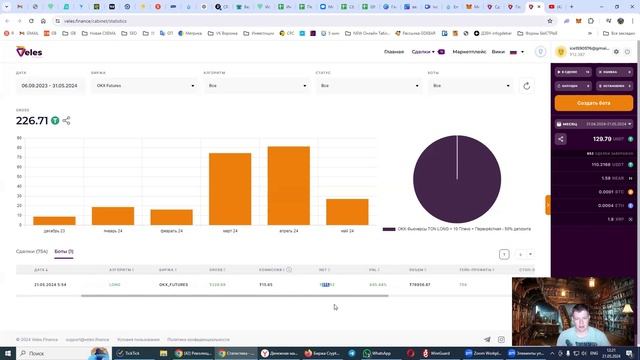640x360 pixels.
Task: Expand the bots filter dropdown
Action: [x=471, y=86]
